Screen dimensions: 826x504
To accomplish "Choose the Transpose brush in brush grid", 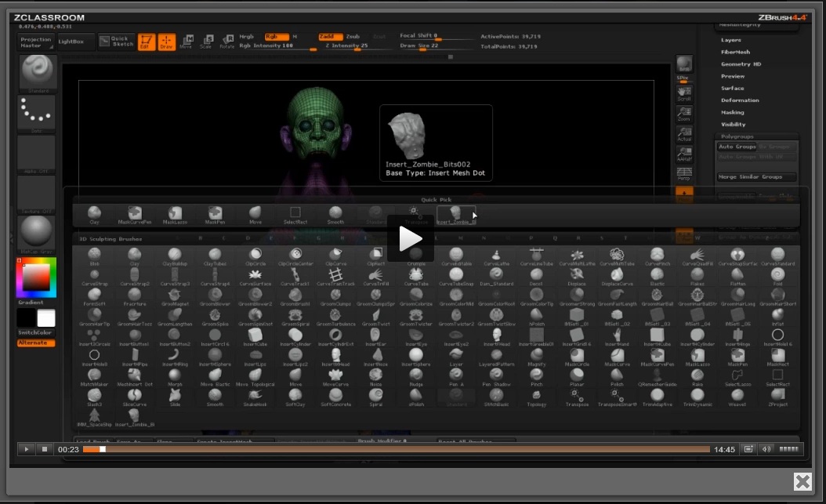I will tap(577, 397).
